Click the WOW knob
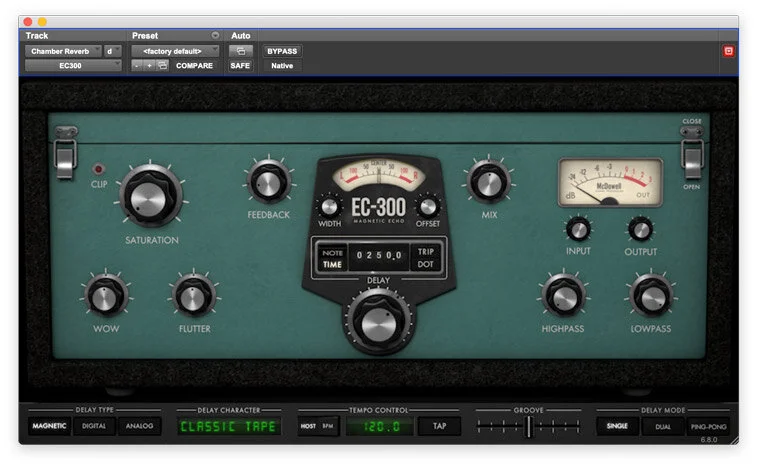 [105, 297]
